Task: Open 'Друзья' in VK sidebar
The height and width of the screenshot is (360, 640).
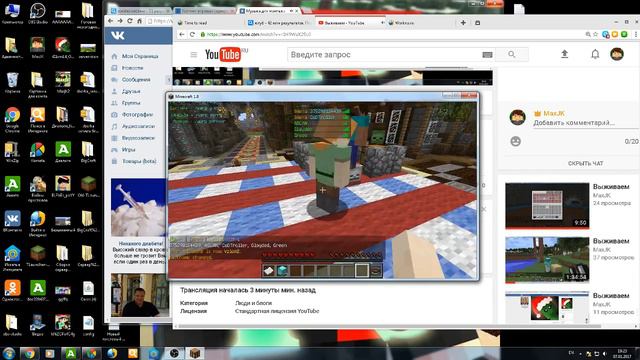Action: click(131, 91)
